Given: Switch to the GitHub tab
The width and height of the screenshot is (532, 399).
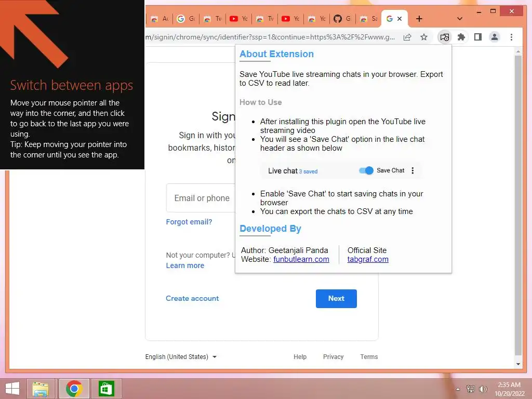Looking at the screenshot, I should point(342,19).
